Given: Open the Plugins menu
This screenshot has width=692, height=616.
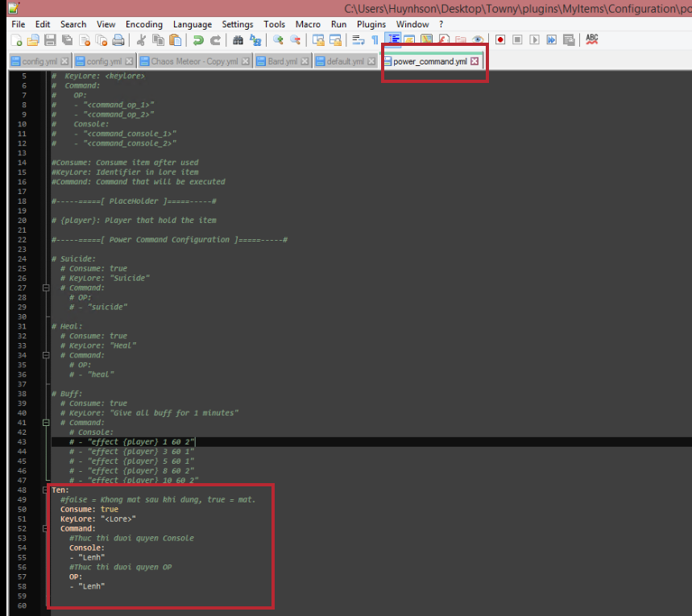Looking at the screenshot, I should (x=371, y=24).
